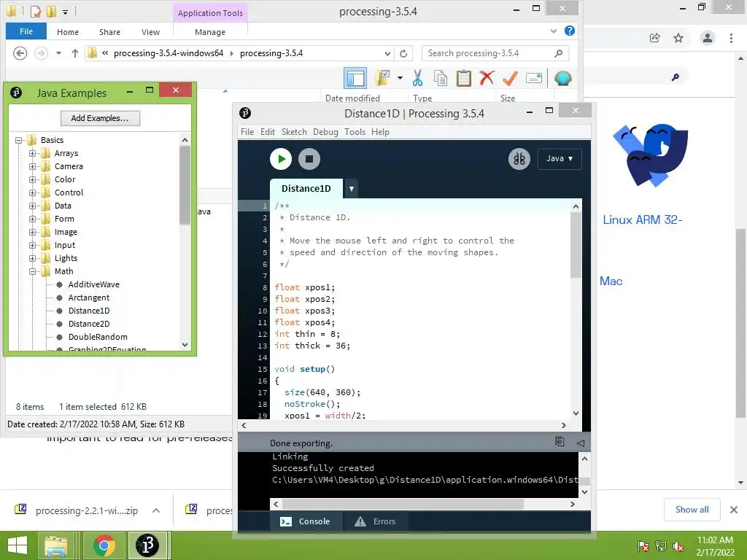The image size is (747, 560).
Task: Open the Linux ARM 32- download link
Action: point(642,219)
